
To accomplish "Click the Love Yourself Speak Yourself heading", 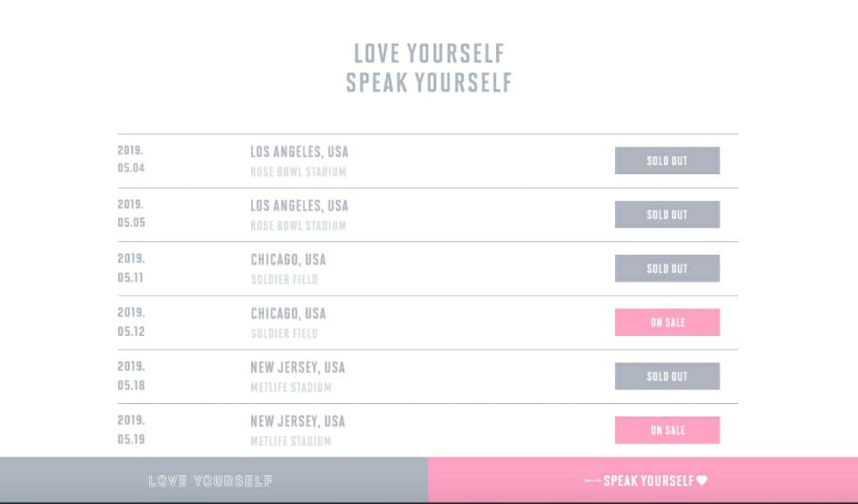I will [x=429, y=68].
